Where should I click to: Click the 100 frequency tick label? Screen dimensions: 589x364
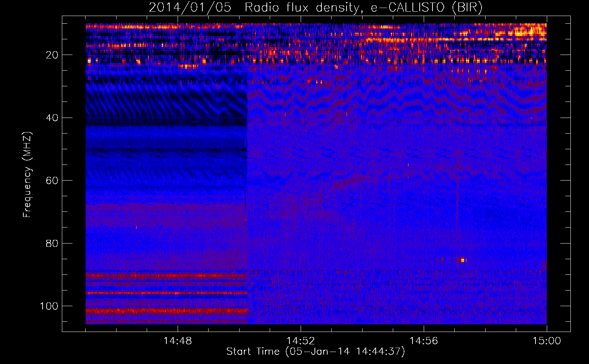click(x=49, y=306)
